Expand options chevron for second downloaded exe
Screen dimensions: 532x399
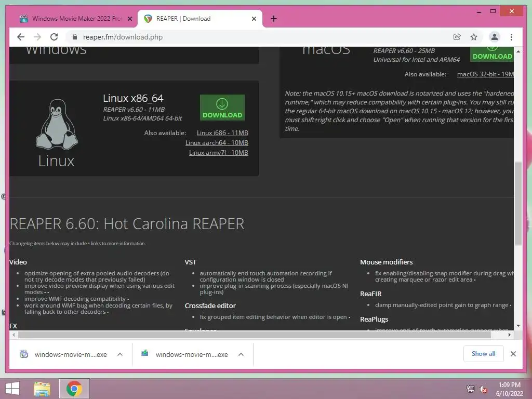coord(241,354)
